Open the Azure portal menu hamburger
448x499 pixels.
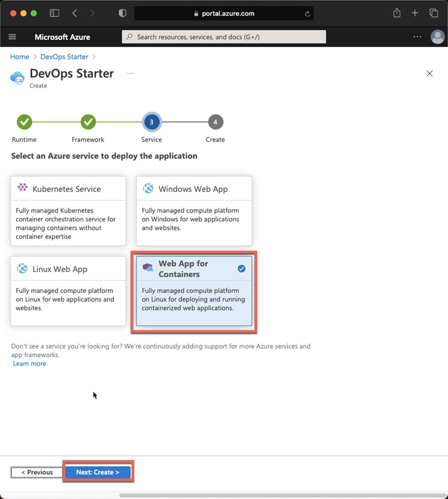coord(12,37)
